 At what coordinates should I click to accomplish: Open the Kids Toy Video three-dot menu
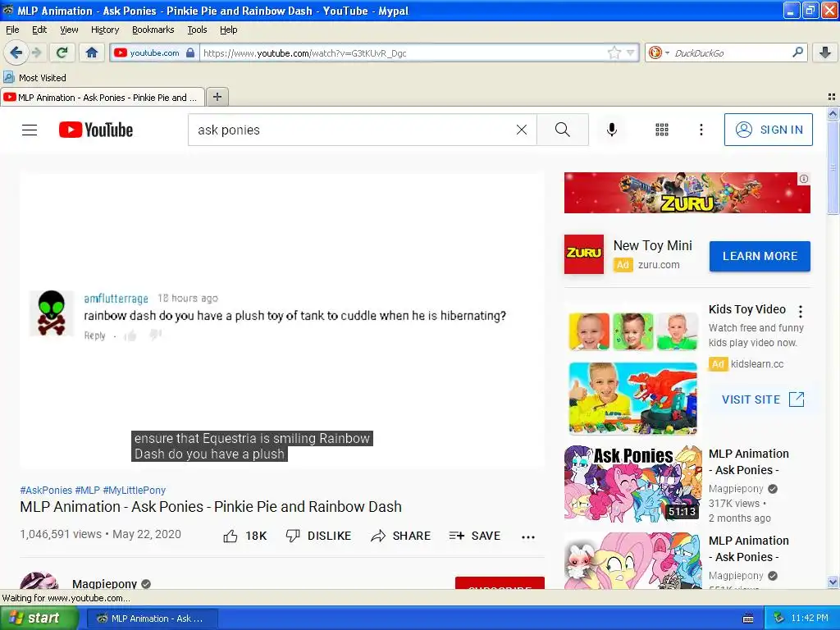pos(801,311)
